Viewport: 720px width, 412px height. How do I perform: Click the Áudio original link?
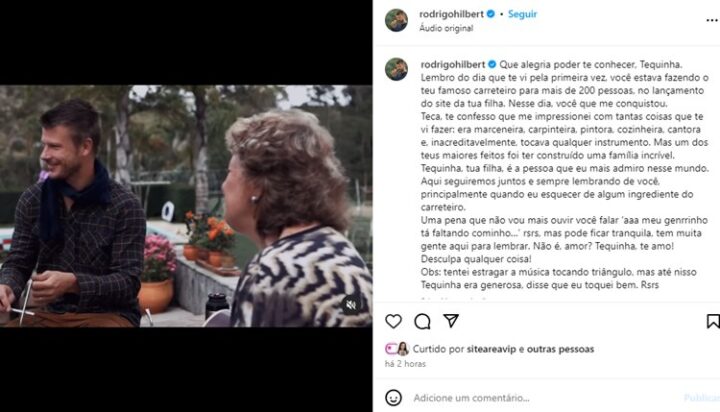(446, 28)
